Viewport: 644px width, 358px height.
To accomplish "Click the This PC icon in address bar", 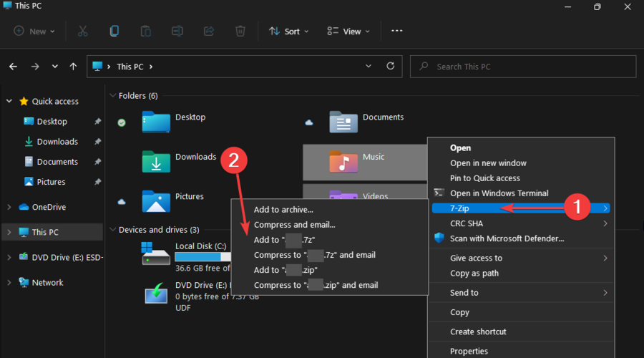I will [x=97, y=67].
